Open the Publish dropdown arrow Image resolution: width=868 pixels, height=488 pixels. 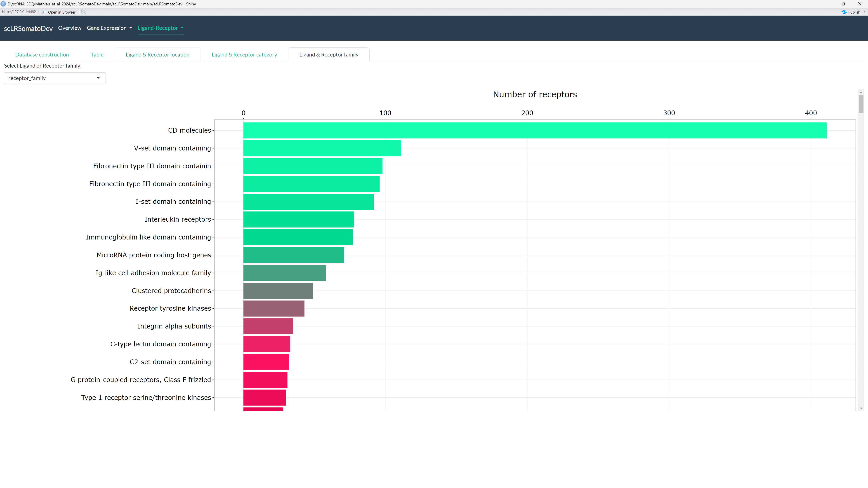(864, 12)
